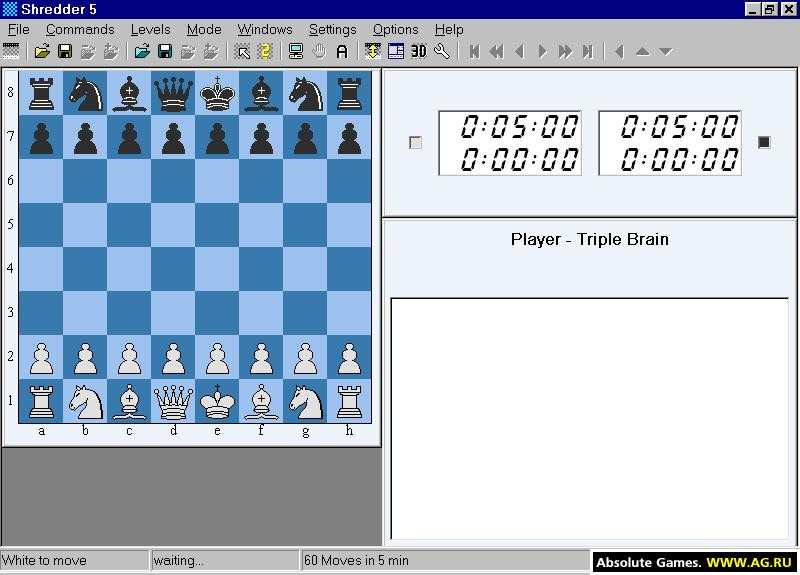Viewport: 800px width, 575px height.
Task: Select the white pawn on e2
Action: click(x=217, y=357)
